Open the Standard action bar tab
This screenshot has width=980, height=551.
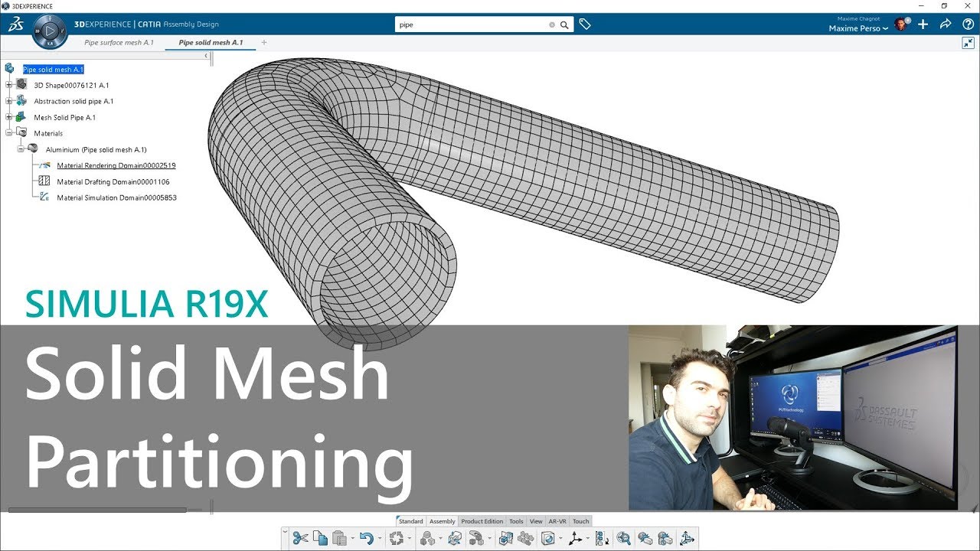[x=411, y=521]
